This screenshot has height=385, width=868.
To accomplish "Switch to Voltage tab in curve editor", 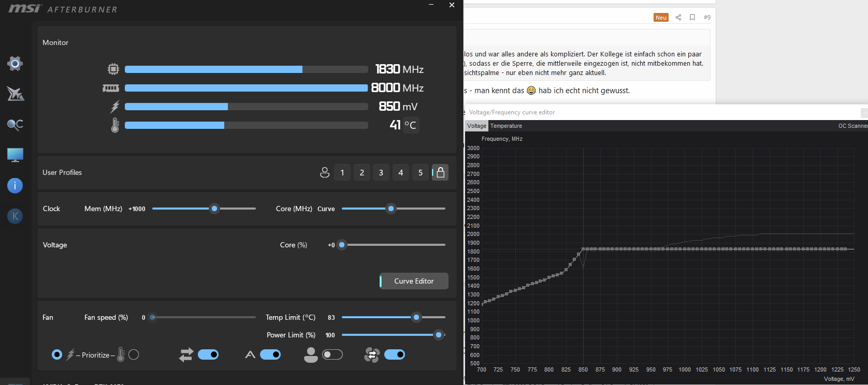I will coord(476,126).
